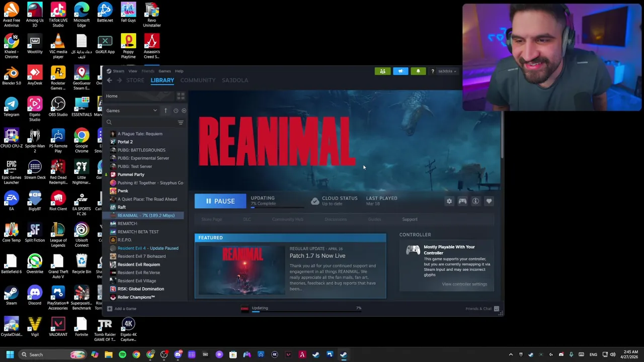Switch to the COMMUNITY tab

pyautogui.click(x=198, y=80)
